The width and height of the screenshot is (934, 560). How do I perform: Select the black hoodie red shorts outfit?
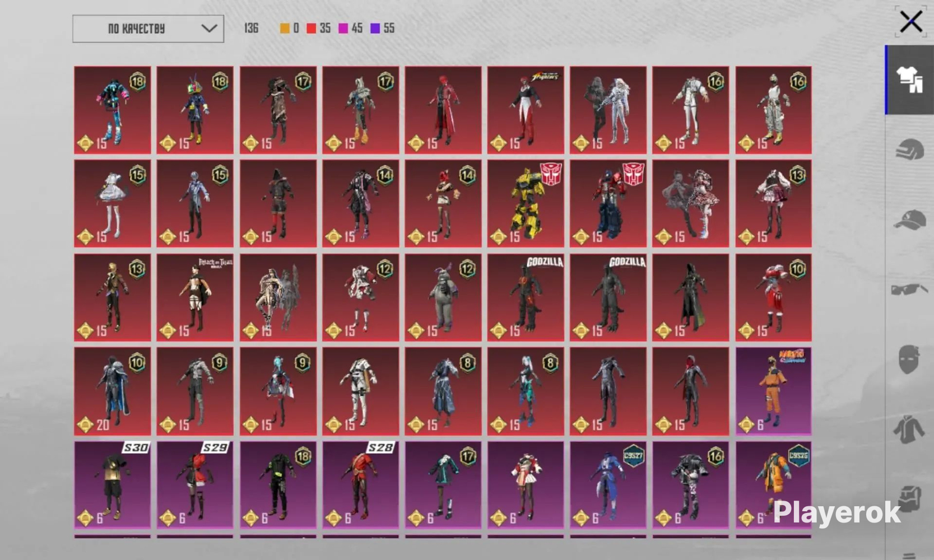click(278, 204)
